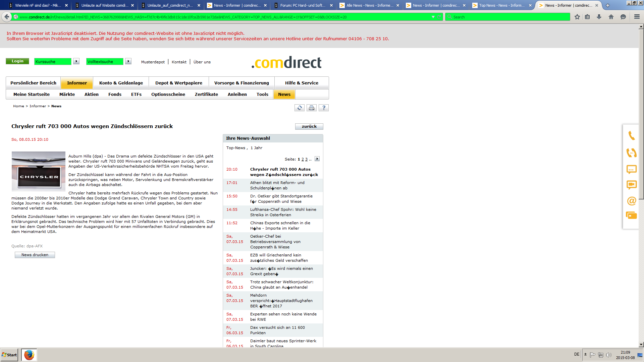Click Firefox icon in the taskbar

point(29,355)
